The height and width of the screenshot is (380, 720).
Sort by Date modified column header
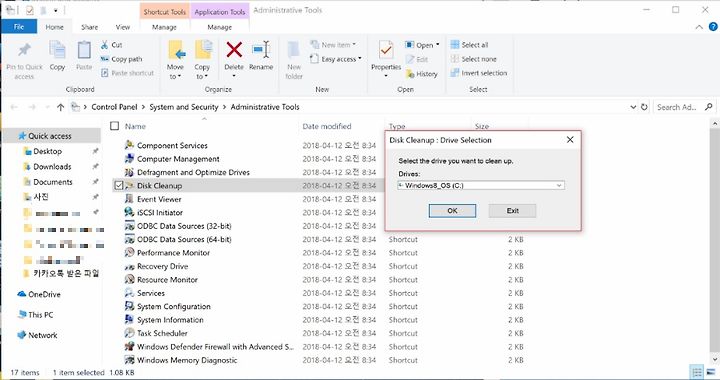pos(326,126)
